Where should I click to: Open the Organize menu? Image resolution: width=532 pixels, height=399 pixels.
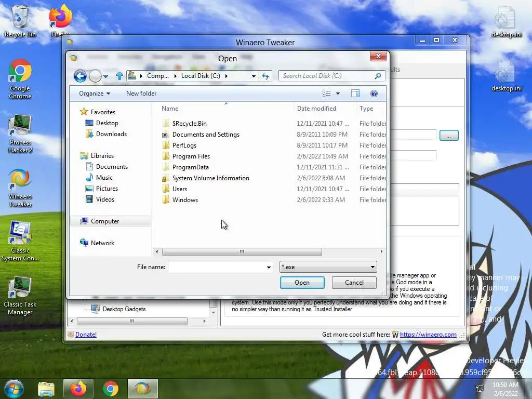coord(95,94)
